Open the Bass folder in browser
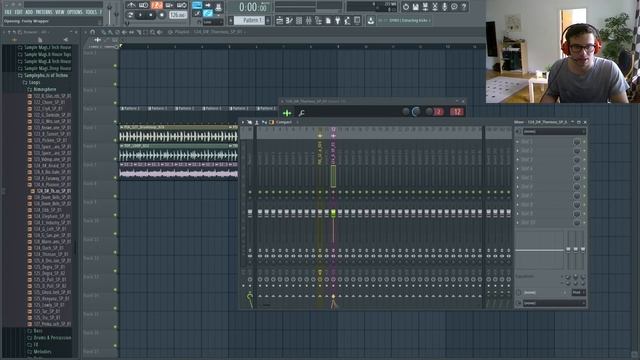The height and width of the screenshot is (360, 640). [x=35, y=331]
